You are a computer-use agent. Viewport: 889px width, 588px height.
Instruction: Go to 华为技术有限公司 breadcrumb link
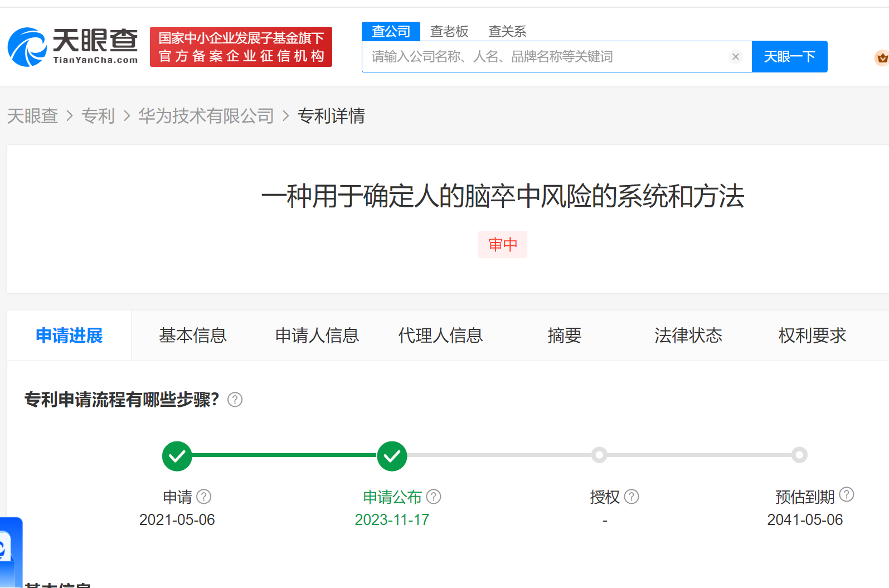[206, 116]
